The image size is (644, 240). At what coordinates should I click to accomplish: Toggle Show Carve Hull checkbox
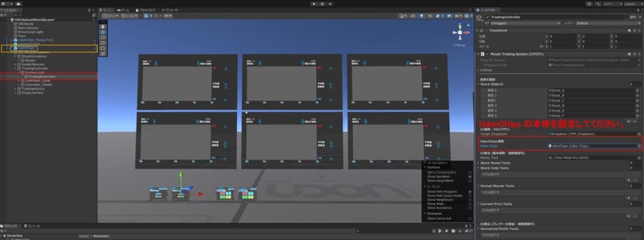click(470, 219)
